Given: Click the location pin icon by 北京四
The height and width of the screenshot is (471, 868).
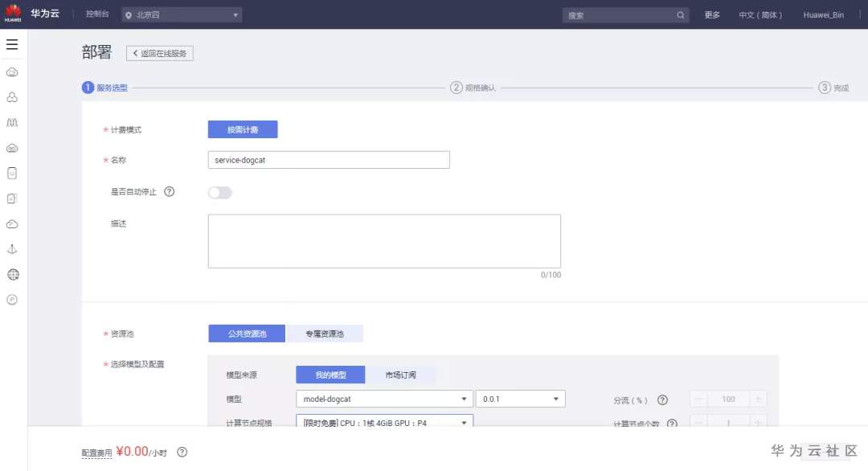Looking at the screenshot, I should (129, 15).
